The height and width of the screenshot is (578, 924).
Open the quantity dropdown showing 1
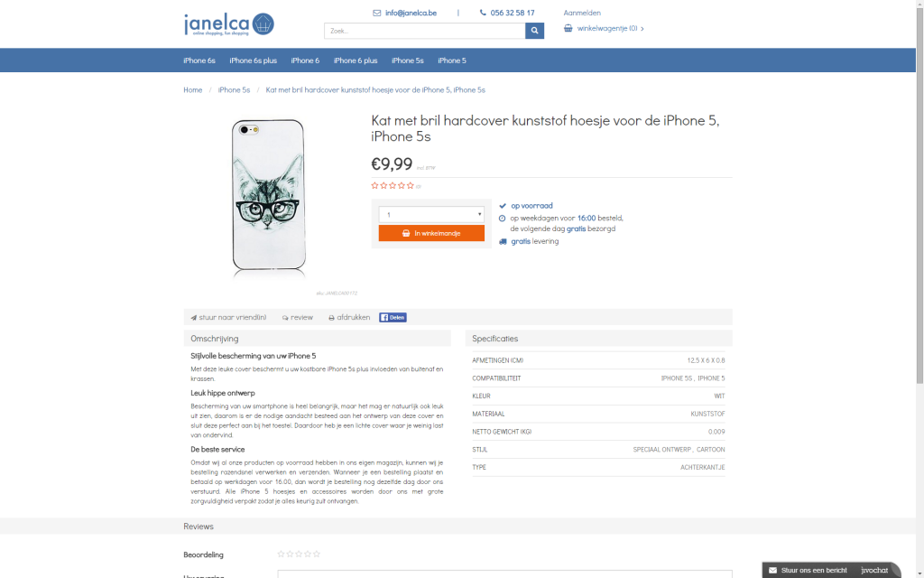click(x=431, y=214)
